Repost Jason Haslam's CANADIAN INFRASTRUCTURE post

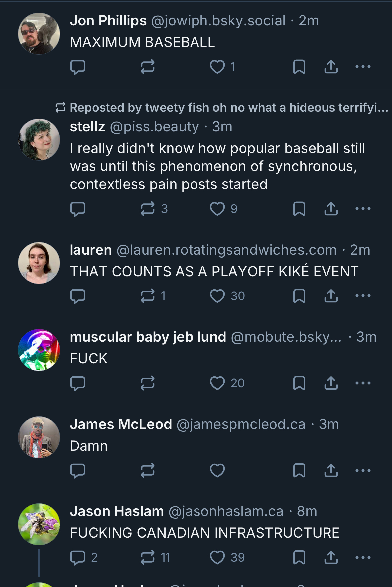[148, 558]
